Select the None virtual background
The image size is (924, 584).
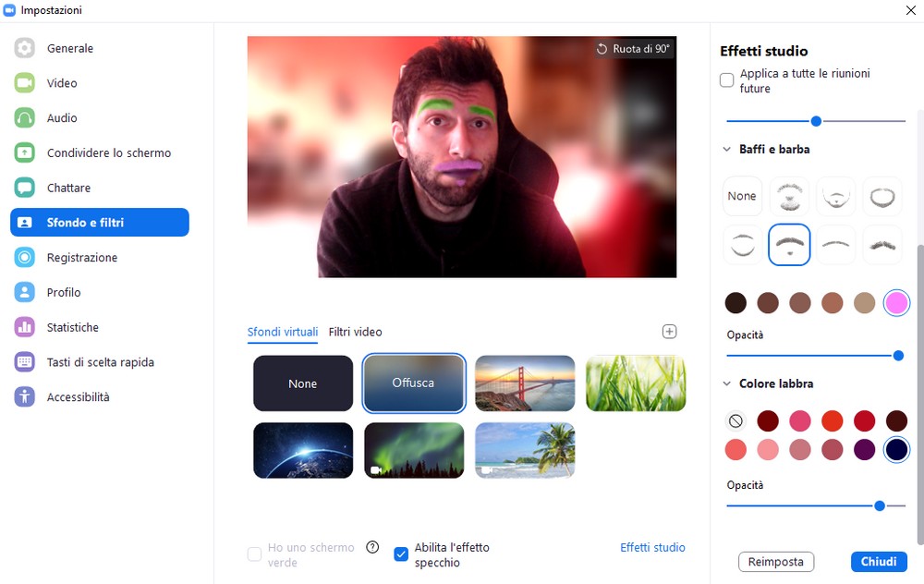click(x=303, y=383)
